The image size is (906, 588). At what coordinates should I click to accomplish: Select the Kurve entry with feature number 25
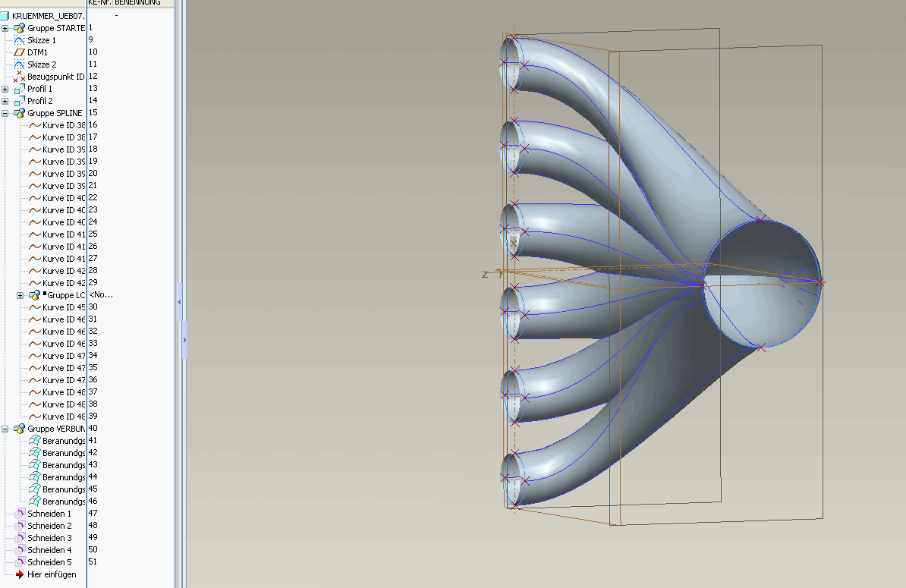64,234
